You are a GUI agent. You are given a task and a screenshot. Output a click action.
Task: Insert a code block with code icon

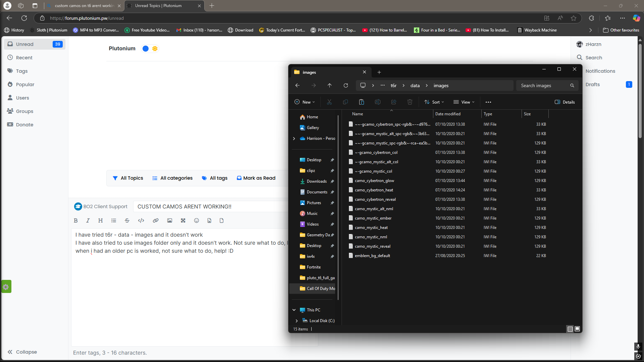coord(141,221)
